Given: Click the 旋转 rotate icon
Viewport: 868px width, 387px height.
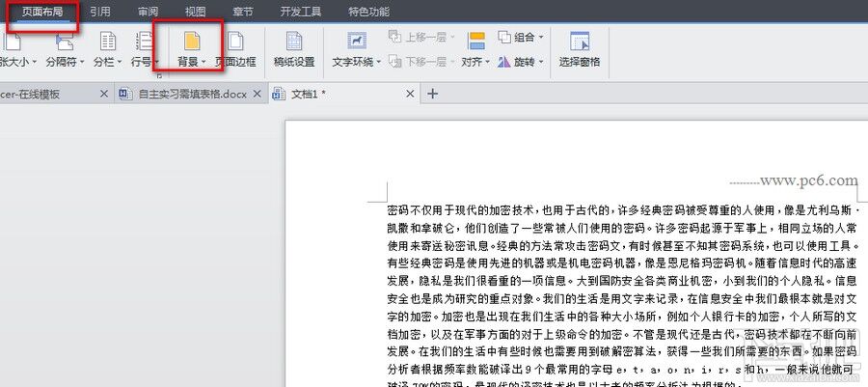Looking at the screenshot, I should [504, 62].
